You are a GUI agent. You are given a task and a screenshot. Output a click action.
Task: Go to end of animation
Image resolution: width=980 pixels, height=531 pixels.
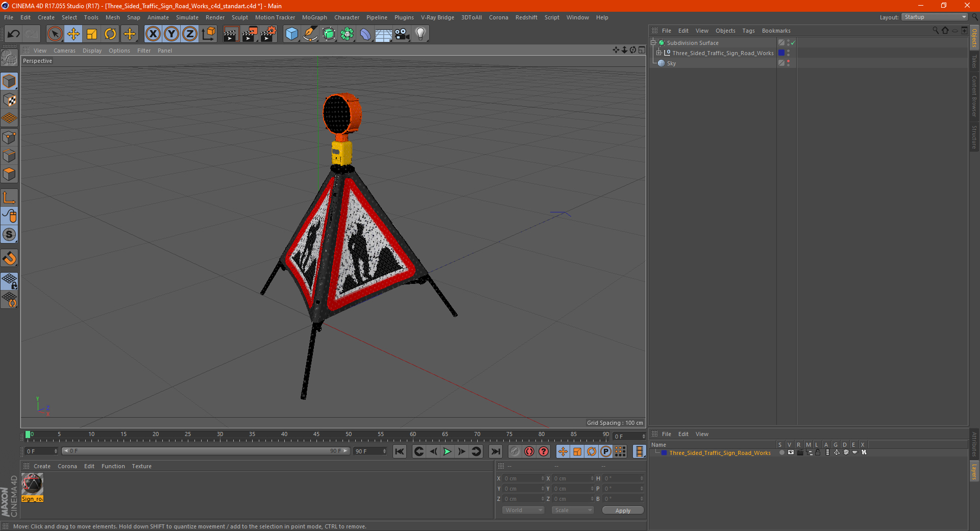tap(495, 451)
